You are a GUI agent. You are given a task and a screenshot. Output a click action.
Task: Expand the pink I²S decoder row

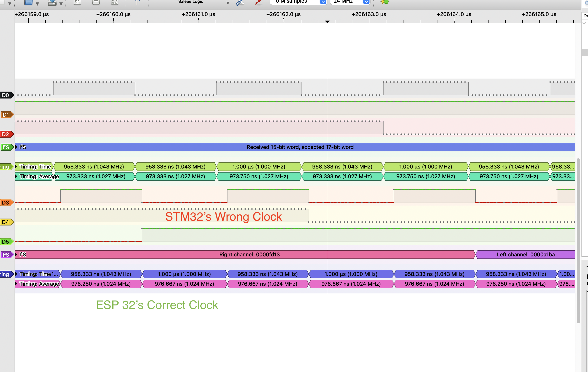pos(16,255)
